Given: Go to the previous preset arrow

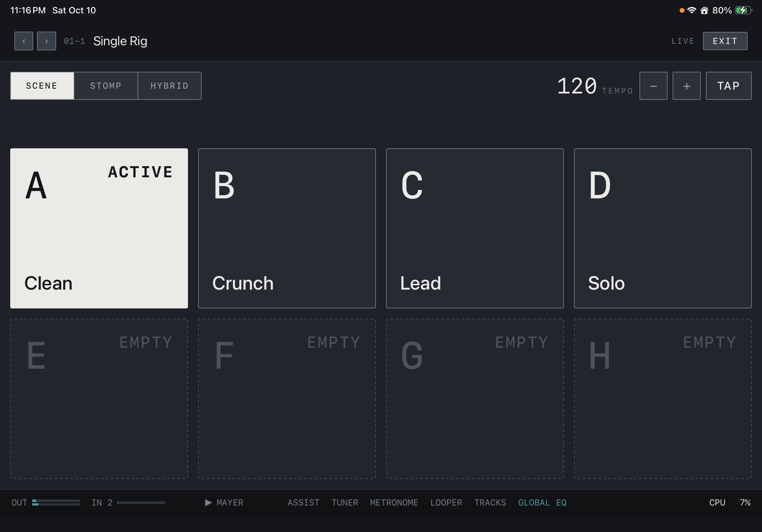Looking at the screenshot, I should pyautogui.click(x=24, y=41).
